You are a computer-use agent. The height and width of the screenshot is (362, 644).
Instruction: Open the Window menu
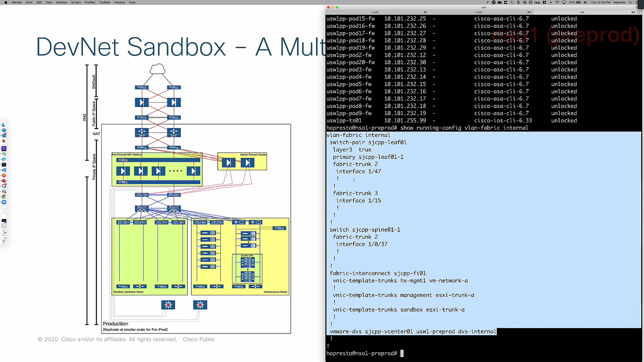click(120, 2)
